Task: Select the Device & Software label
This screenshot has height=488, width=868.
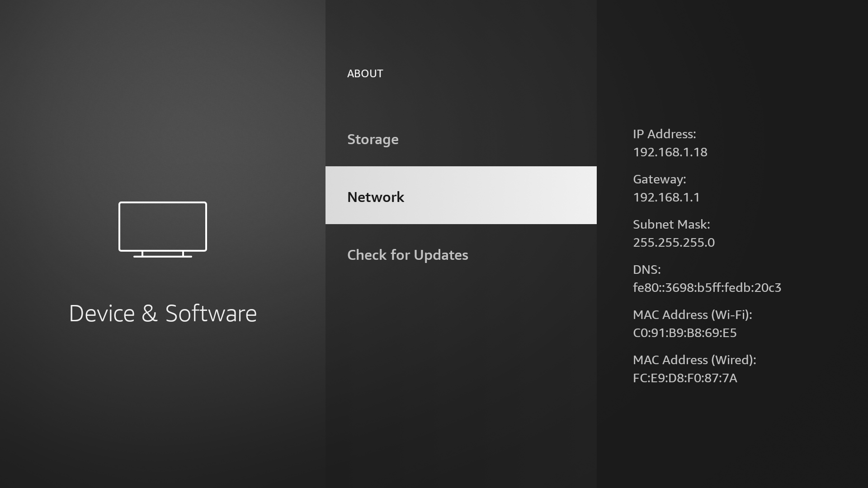Action: click(163, 312)
